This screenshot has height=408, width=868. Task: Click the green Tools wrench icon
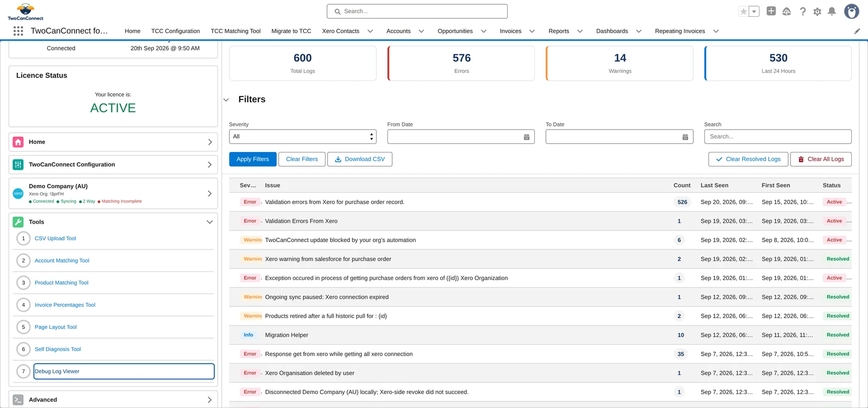pyautogui.click(x=18, y=222)
